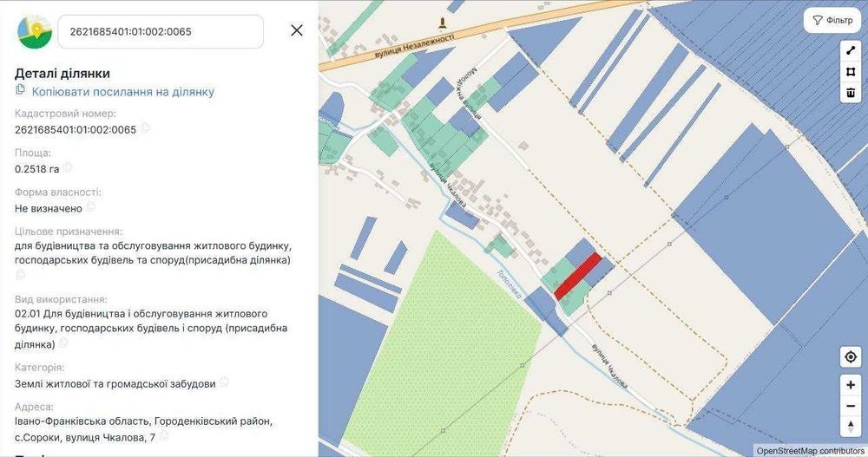Open the Фільтр filter button

[832, 21]
